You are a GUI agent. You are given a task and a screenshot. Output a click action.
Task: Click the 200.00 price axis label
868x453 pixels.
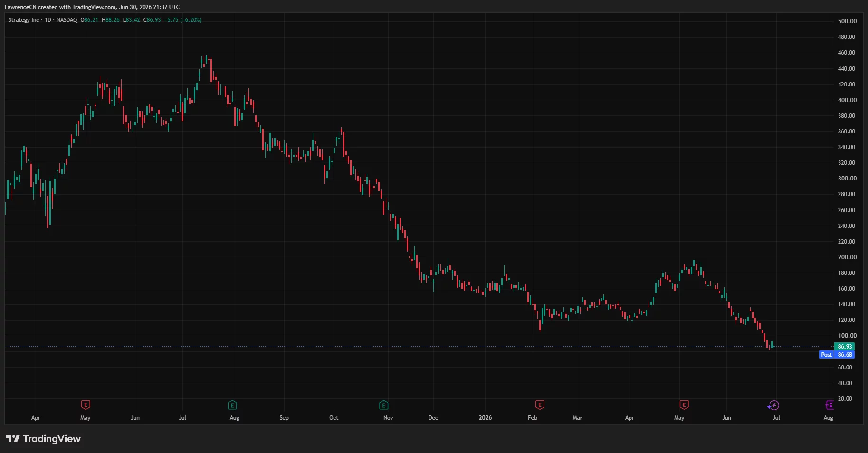pyautogui.click(x=847, y=257)
